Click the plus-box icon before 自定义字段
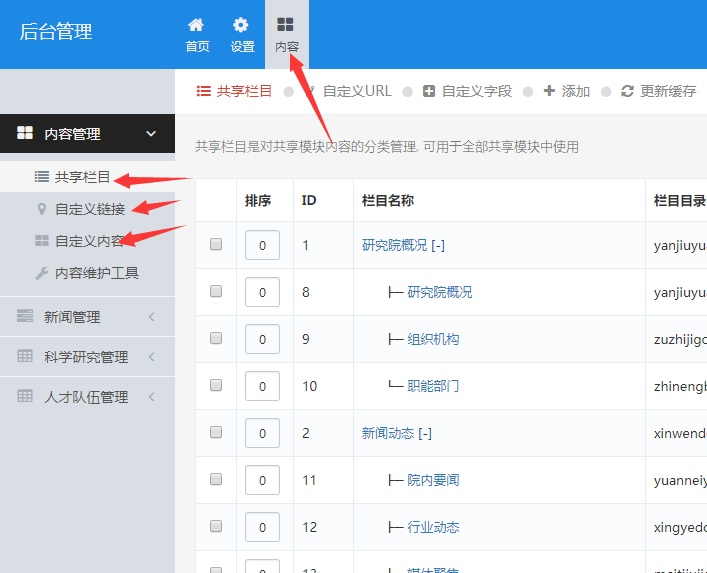 429,92
